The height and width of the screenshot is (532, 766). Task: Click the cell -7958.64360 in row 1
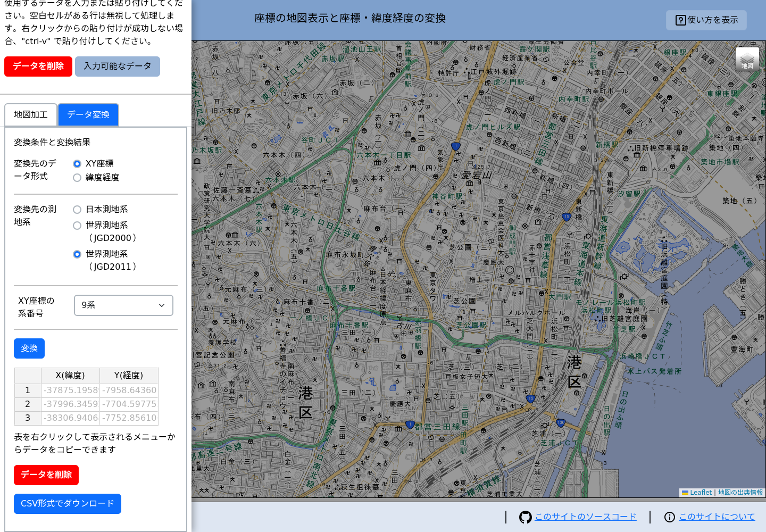pos(129,390)
